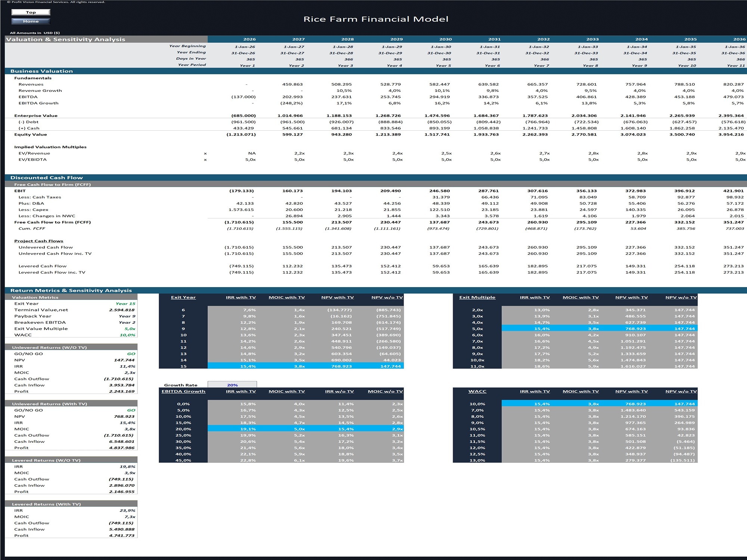
Task: Click the highlighted 5,0x exit multiple row
Action: [575, 329]
